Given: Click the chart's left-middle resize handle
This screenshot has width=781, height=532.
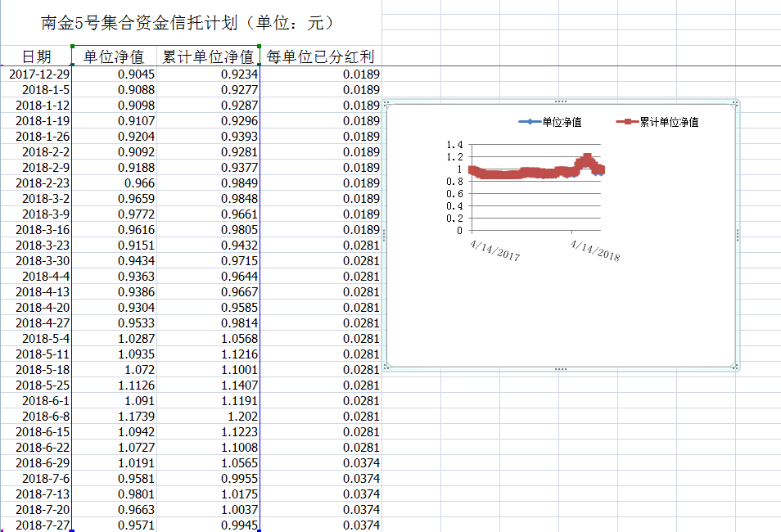Looking at the screenshot, I should (384, 235).
